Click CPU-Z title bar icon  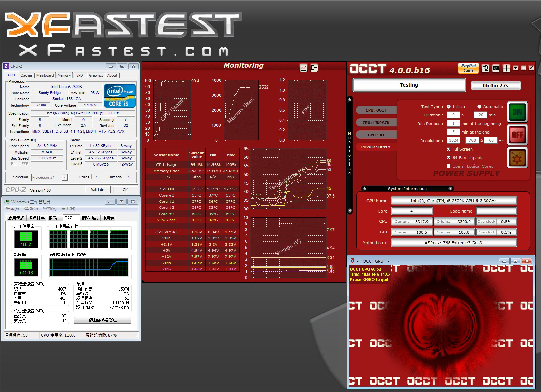point(6,66)
